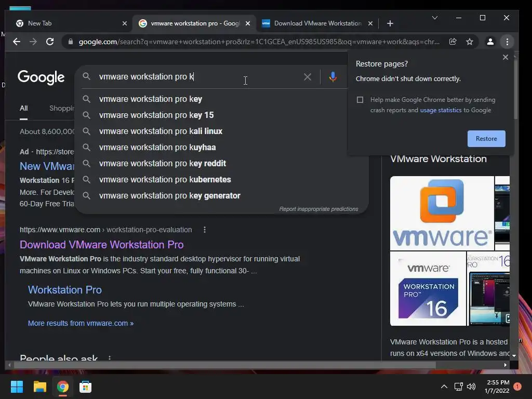
Task: Click the Chrome icon in the taskbar
Action: (62, 387)
